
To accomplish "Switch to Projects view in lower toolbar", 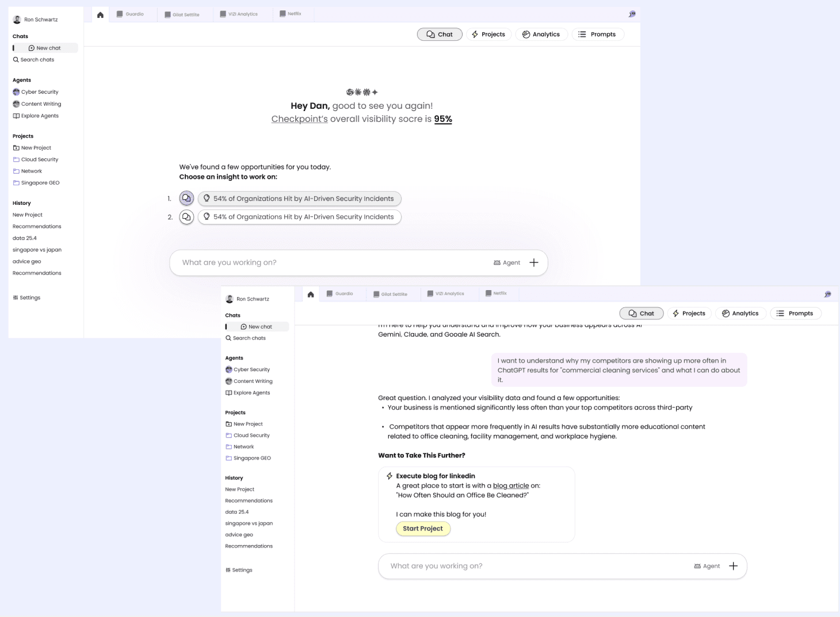I will 689,313.
